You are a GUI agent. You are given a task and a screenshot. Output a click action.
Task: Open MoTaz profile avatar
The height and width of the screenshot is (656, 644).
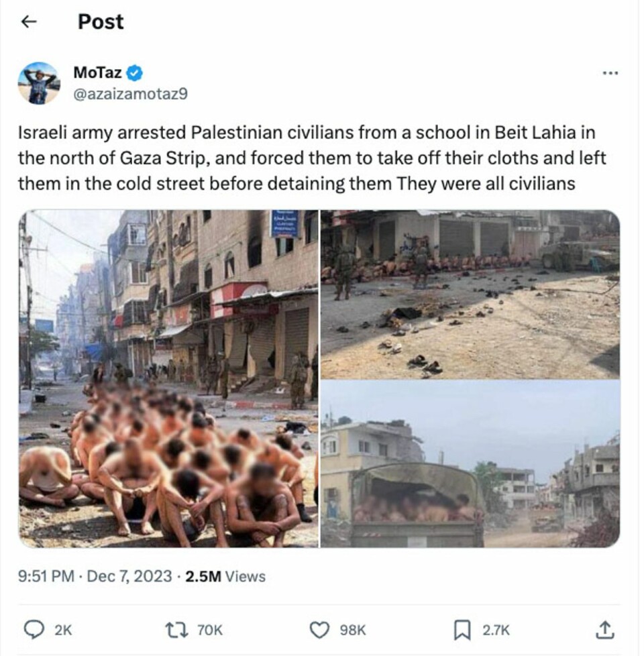(39, 83)
